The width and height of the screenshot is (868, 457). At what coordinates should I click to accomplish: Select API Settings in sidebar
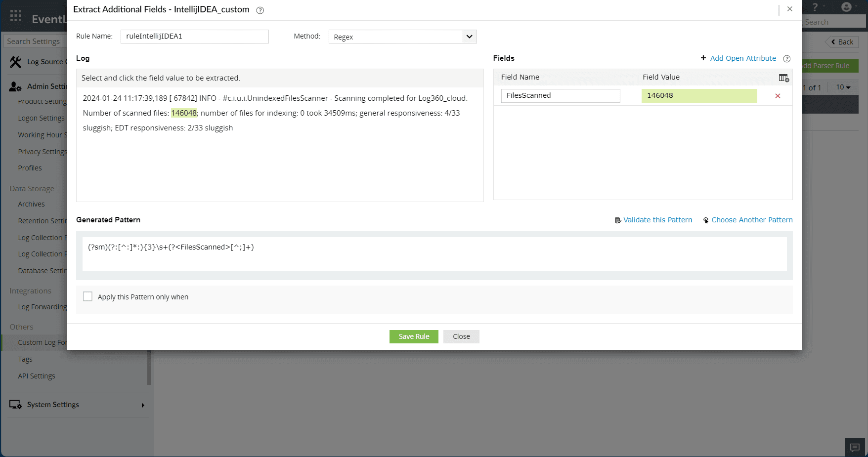[37, 376]
